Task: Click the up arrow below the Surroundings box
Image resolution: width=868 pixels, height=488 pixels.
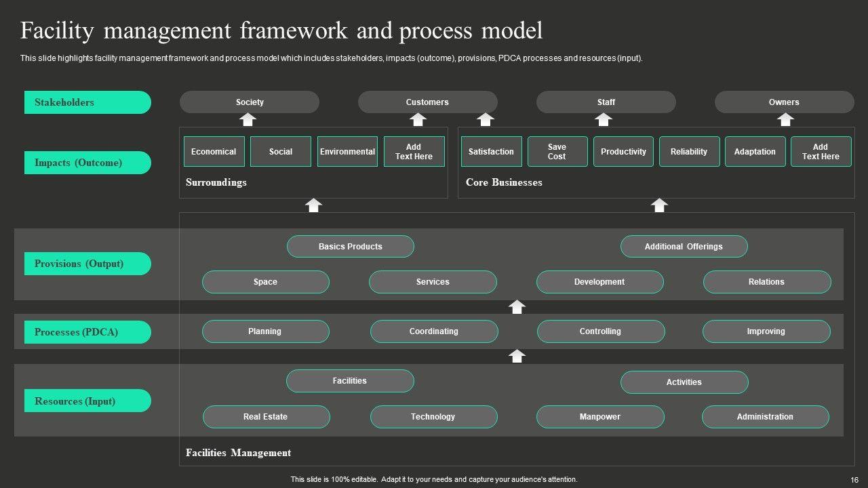Action: (313, 205)
